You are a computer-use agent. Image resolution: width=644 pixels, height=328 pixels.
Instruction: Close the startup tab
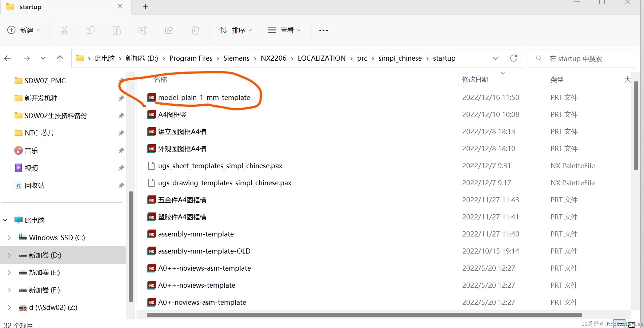(120, 7)
